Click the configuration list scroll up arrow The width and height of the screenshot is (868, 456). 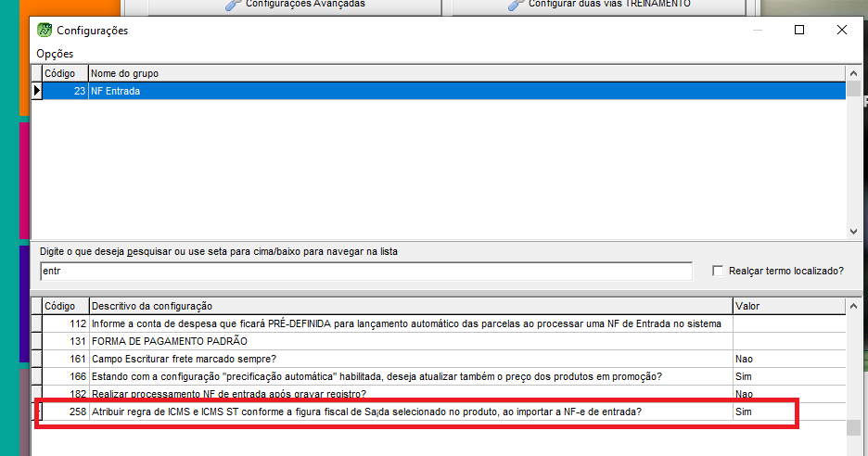coord(853,306)
